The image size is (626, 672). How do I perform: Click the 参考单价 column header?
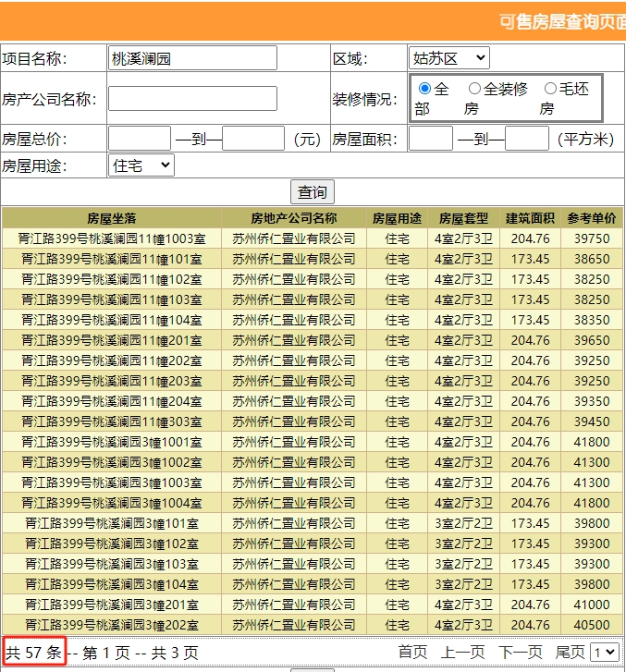pyautogui.click(x=592, y=218)
